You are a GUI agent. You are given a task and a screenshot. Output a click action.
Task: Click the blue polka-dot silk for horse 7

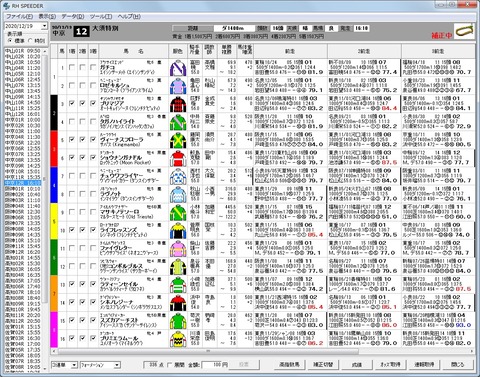coord(178,176)
